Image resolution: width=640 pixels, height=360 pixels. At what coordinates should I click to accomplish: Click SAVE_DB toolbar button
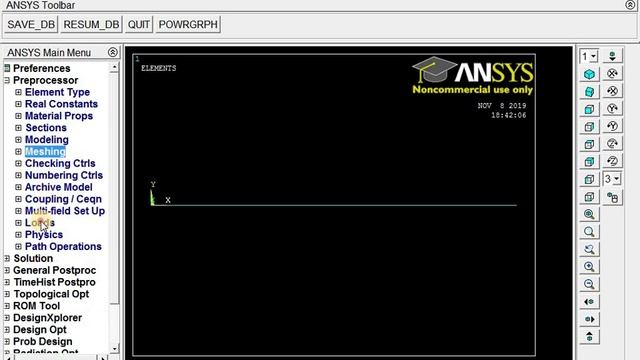click(x=31, y=24)
